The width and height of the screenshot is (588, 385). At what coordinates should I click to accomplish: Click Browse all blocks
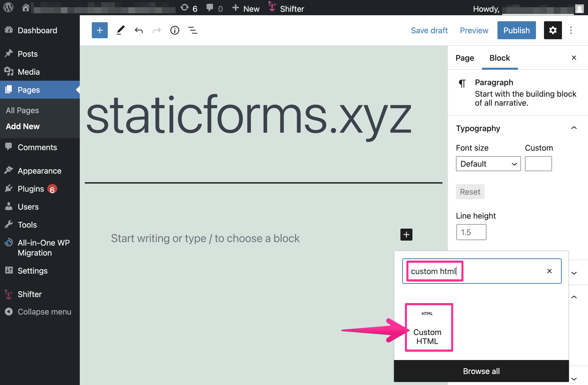coord(481,371)
